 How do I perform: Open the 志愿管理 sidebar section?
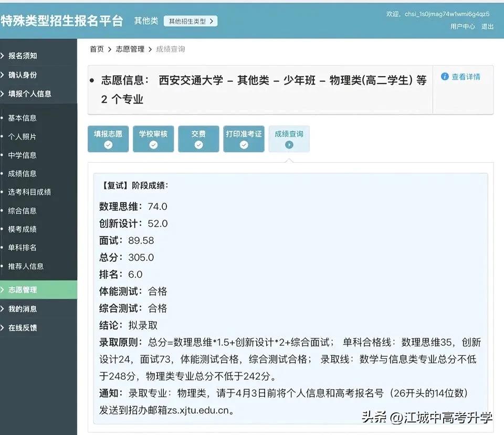coord(38,290)
